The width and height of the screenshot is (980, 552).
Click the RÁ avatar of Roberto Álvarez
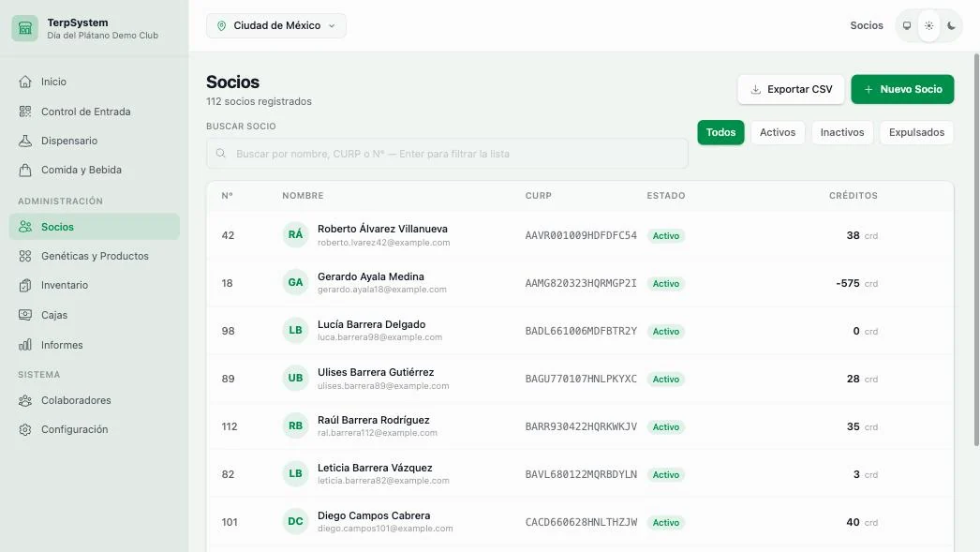[296, 235]
